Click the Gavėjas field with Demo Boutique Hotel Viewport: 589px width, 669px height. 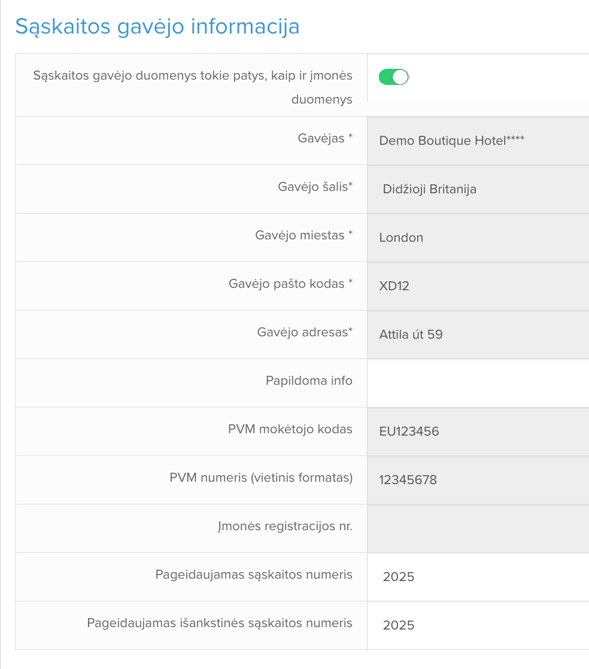(478, 141)
